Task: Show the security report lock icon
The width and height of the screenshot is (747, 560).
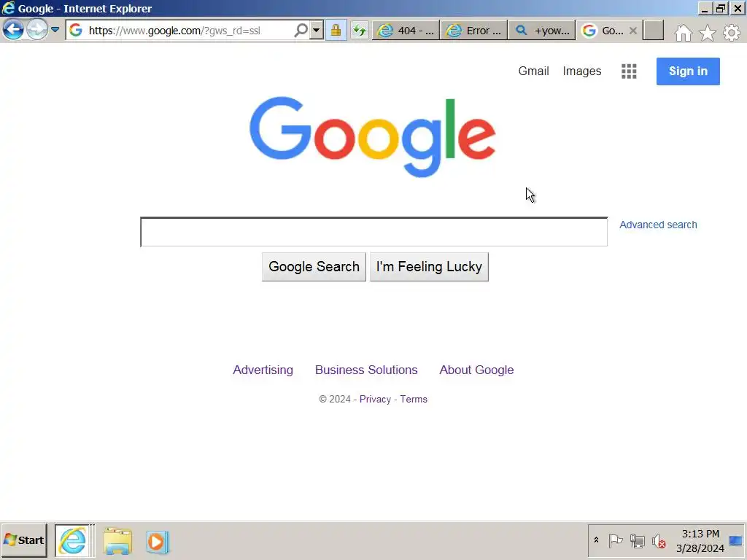Action: (336, 31)
